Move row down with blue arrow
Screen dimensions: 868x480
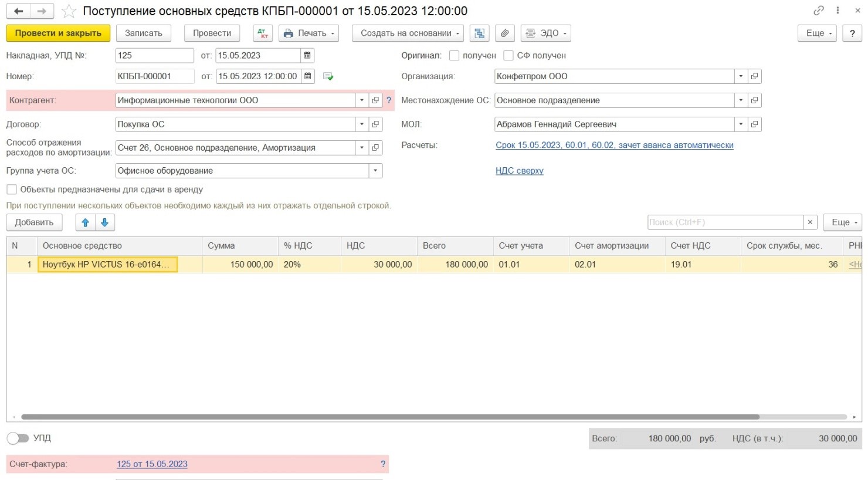(x=105, y=222)
